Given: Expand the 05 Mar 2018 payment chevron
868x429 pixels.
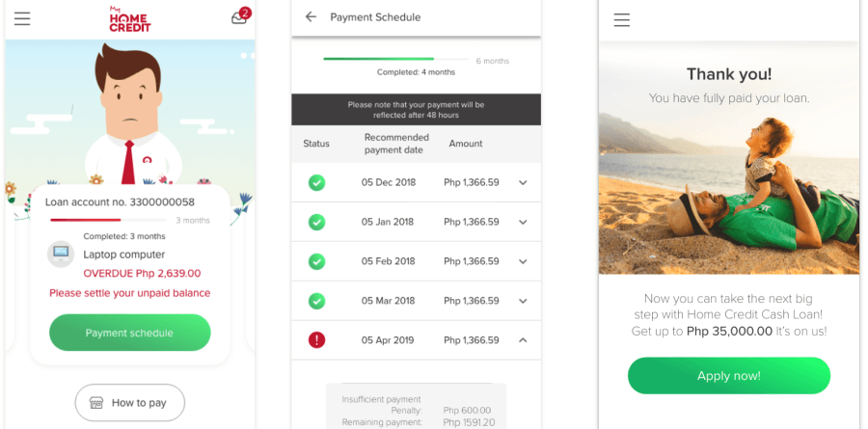Looking at the screenshot, I should [523, 301].
